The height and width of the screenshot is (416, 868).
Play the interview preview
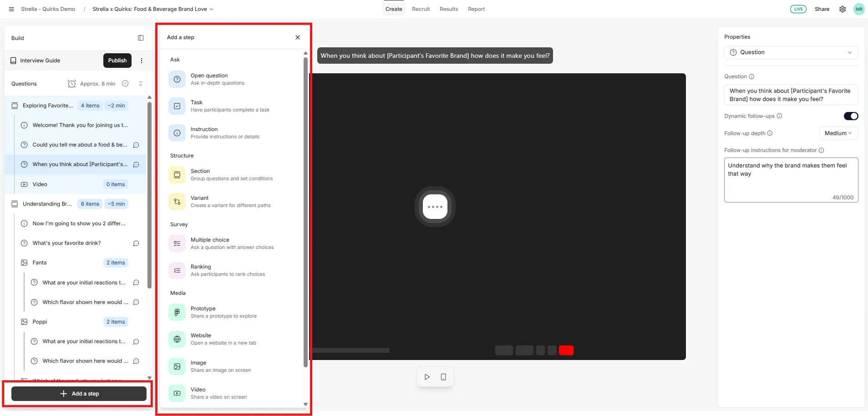427,377
